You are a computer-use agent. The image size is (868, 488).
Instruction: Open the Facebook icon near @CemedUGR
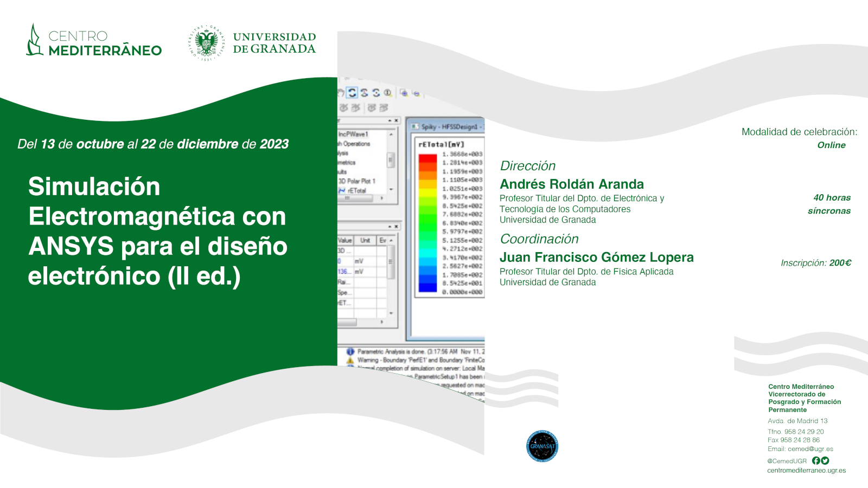point(816,461)
